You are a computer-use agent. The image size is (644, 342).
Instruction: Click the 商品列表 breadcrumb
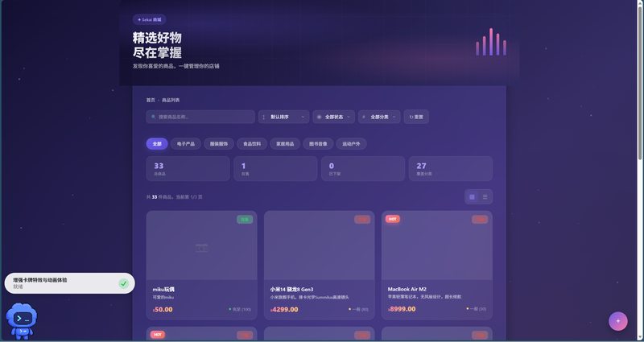pos(171,100)
